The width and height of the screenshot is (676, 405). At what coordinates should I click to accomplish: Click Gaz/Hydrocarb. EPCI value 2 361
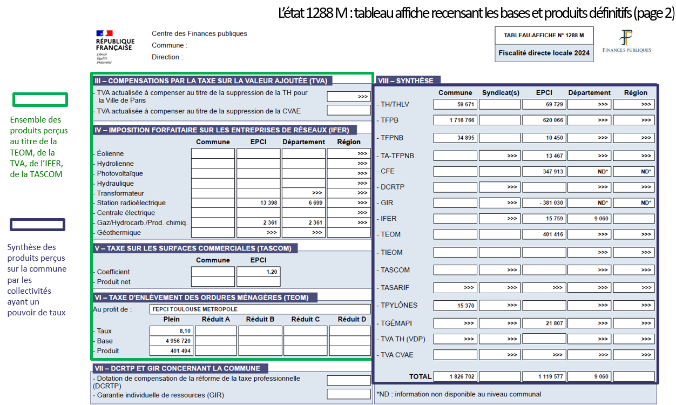point(258,223)
